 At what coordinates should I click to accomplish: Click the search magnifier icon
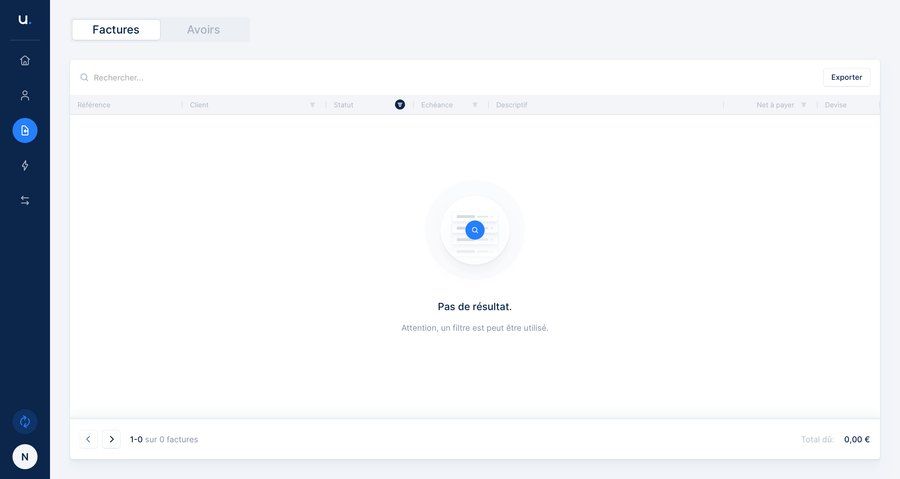[84, 77]
